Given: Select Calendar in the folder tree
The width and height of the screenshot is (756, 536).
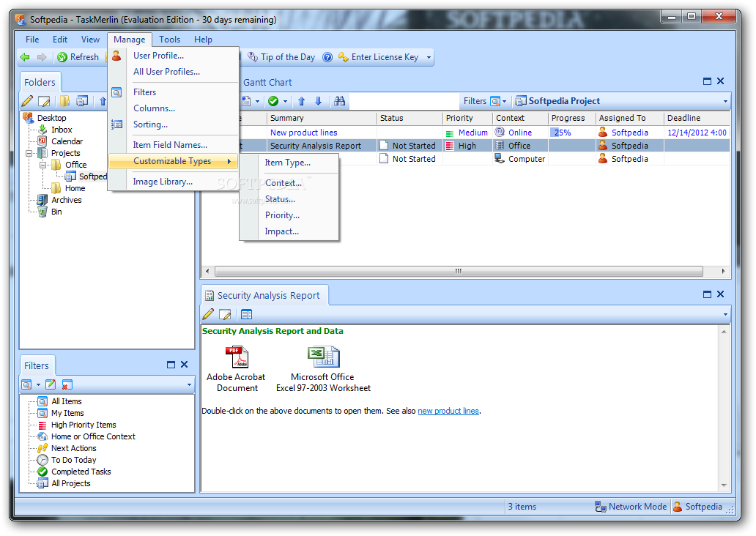Looking at the screenshot, I should tap(67, 141).
